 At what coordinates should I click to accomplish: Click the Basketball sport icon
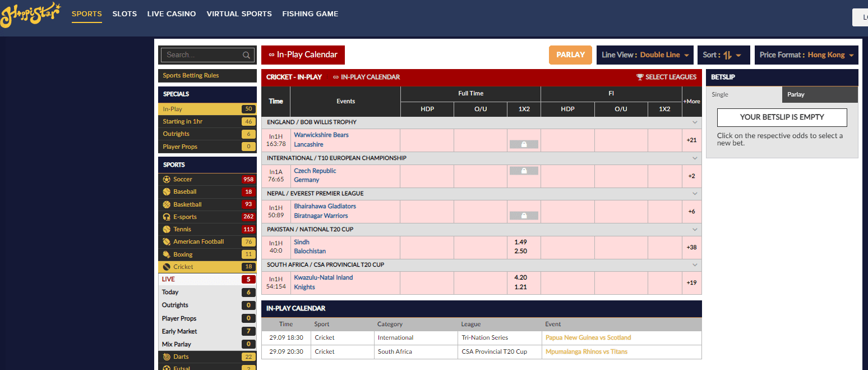(x=167, y=204)
